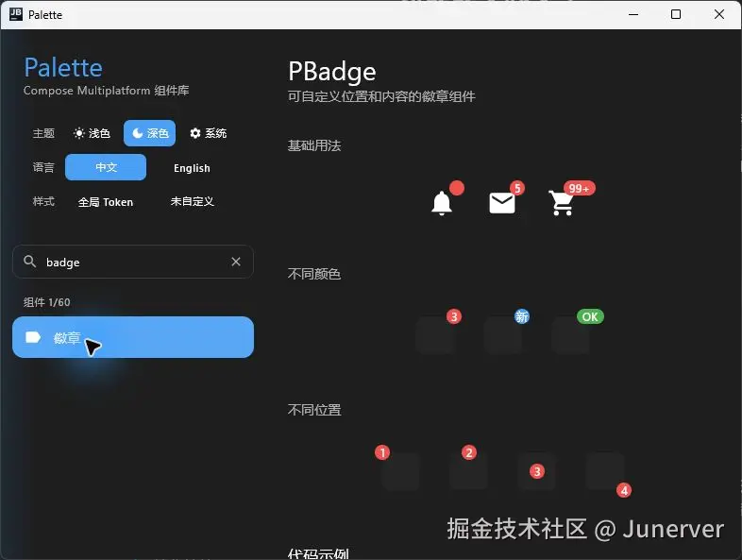742x560 pixels.
Task: Click the 主题 label
Action: pos(43,133)
